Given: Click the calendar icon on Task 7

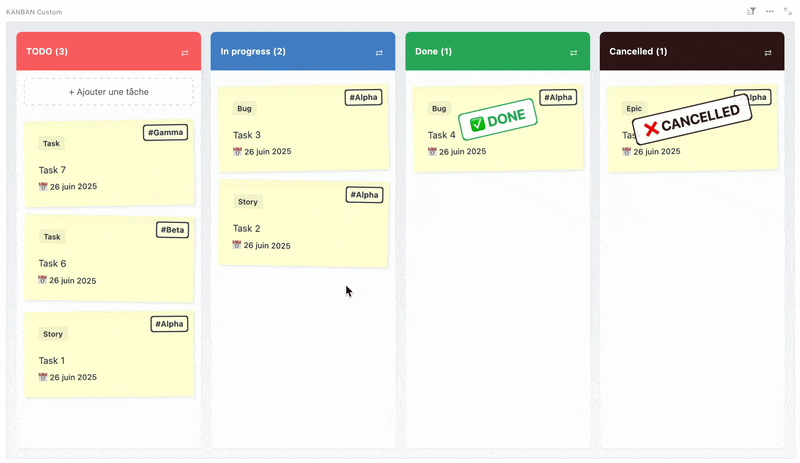Looking at the screenshot, I should coord(43,186).
